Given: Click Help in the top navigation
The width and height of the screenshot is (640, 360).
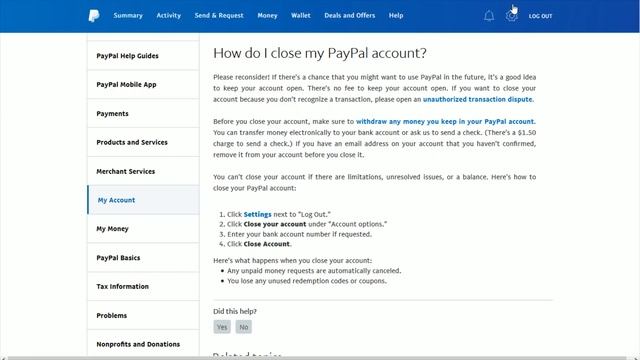Looking at the screenshot, I should coord(396,16).
